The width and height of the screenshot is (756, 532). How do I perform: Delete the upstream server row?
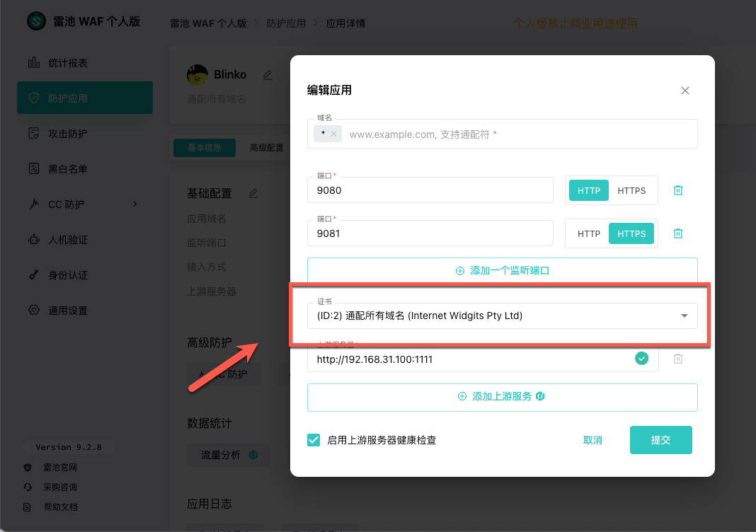click(x=678, y=359)
